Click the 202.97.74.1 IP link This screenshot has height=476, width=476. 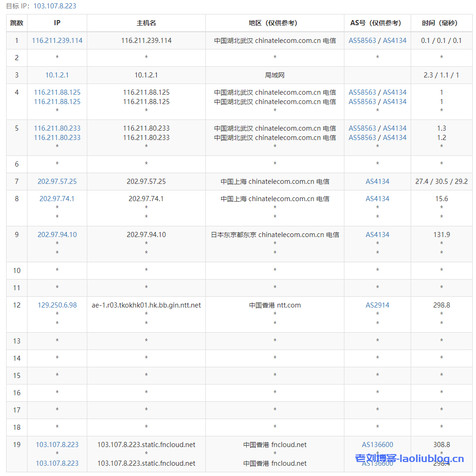click(x=57, y=199)
